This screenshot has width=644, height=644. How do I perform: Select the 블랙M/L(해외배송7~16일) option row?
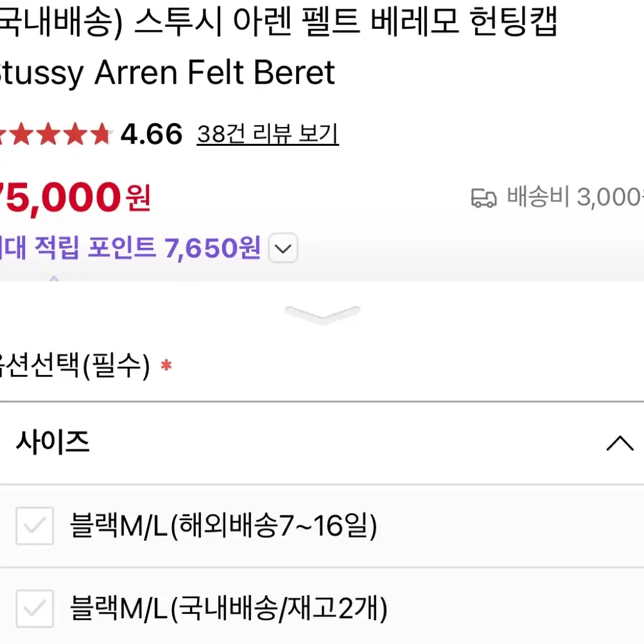coord(322,526)
